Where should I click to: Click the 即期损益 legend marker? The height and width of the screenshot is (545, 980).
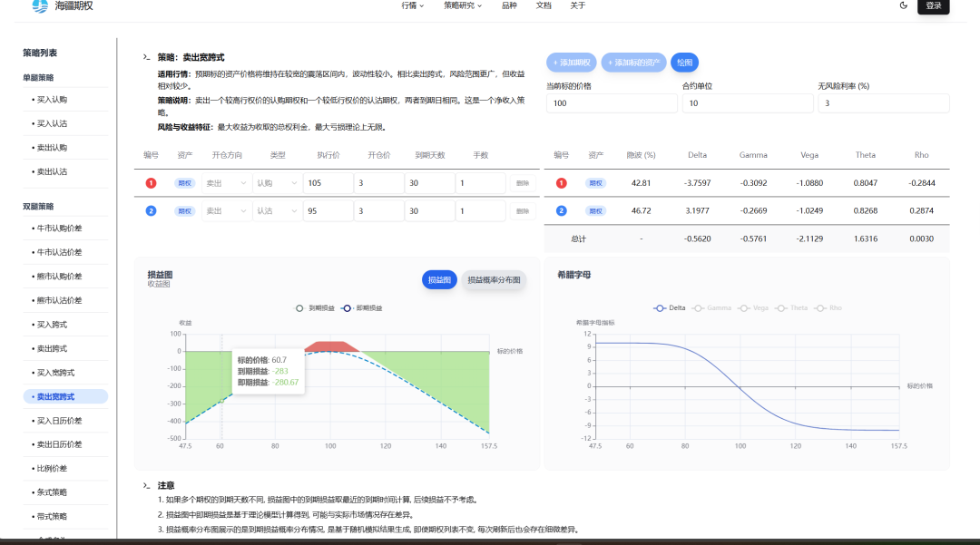[347, 308]
